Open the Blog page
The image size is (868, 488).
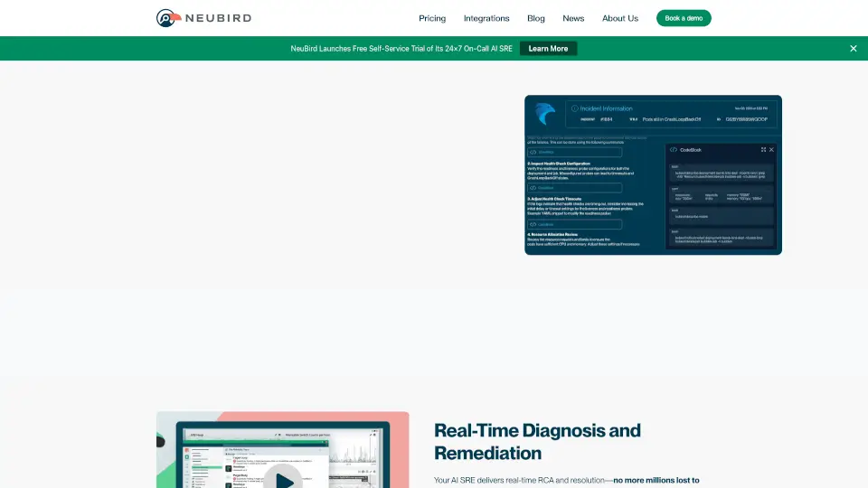536,18
